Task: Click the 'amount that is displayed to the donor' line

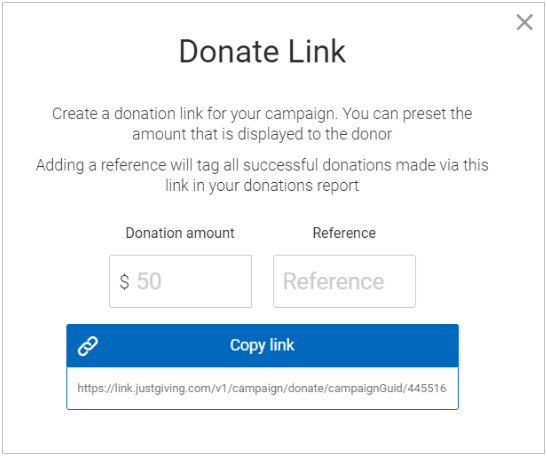Action: point(262,134)
